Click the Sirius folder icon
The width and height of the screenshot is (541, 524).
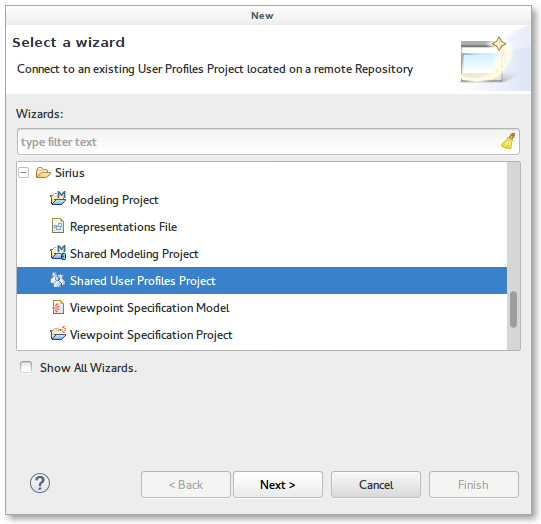[43, 172]
